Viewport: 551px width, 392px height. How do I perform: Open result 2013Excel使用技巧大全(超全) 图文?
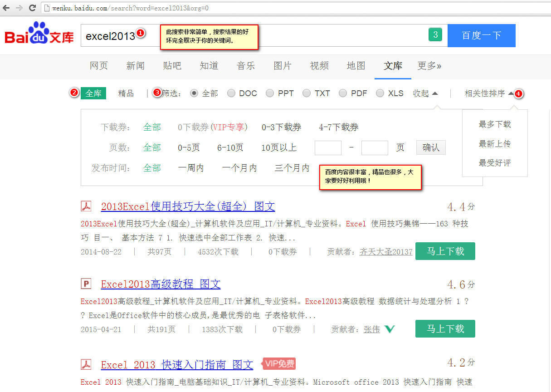pyautogui.click(x=188, y=206)
